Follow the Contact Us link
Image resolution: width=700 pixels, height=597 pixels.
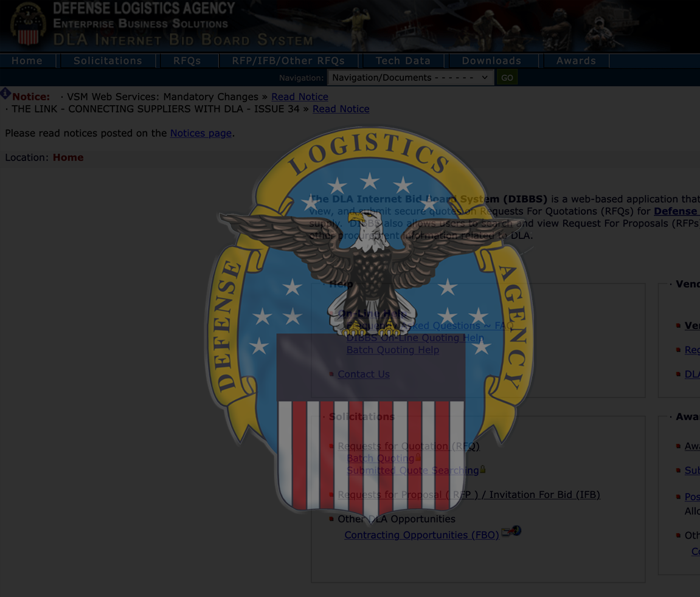coord(364,374)
